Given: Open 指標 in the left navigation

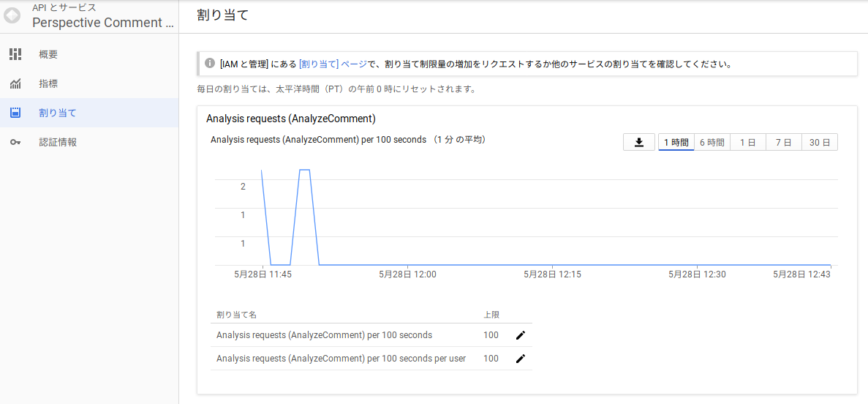Looking at the screenshot, I should (48, 84).
